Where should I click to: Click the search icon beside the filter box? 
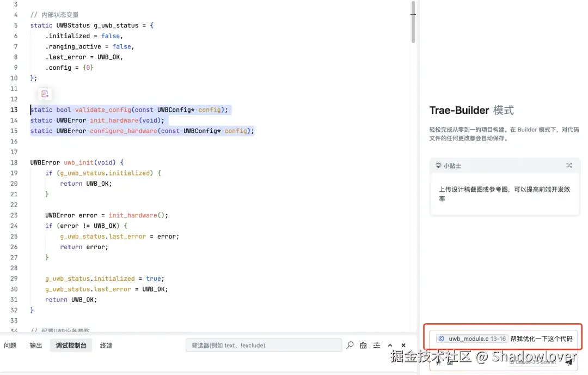(x=350, y=345)
